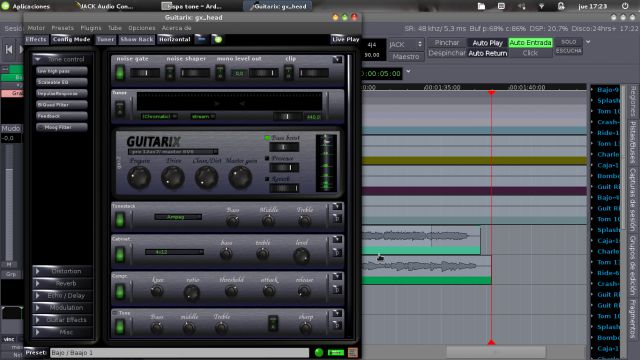Toggle the Auto Entrada button in Ardour
The image size is (640, 360).
530,42
